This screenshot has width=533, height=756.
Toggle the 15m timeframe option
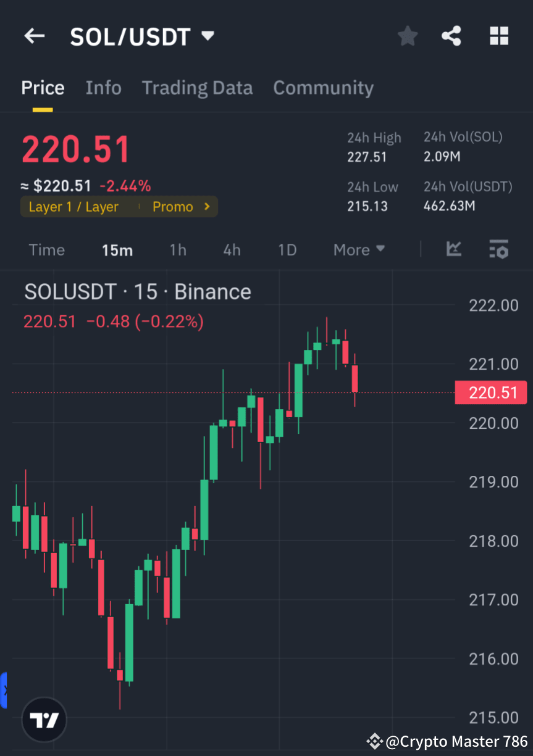coord(117,250)
